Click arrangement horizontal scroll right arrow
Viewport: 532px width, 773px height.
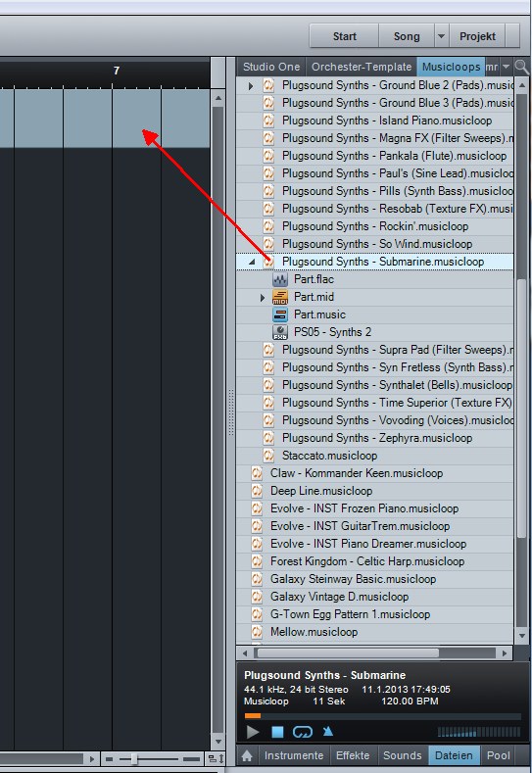tap(92, 758)
